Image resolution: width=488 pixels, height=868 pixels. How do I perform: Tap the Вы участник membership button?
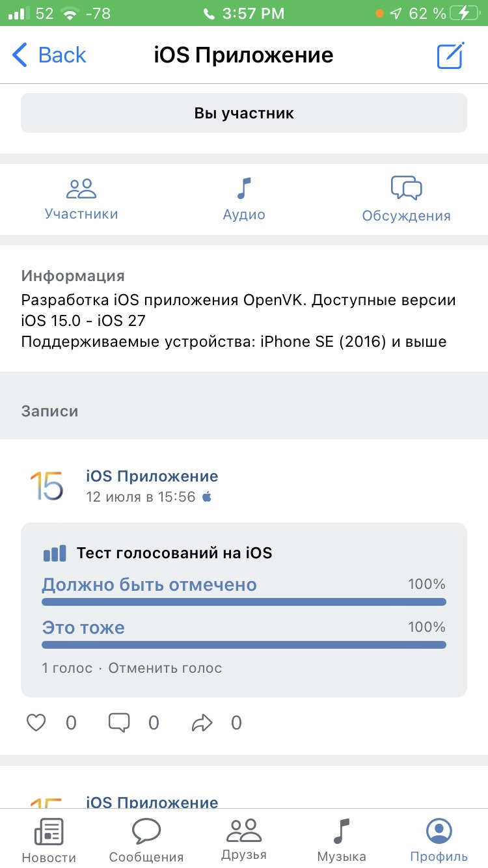[244, 113]
